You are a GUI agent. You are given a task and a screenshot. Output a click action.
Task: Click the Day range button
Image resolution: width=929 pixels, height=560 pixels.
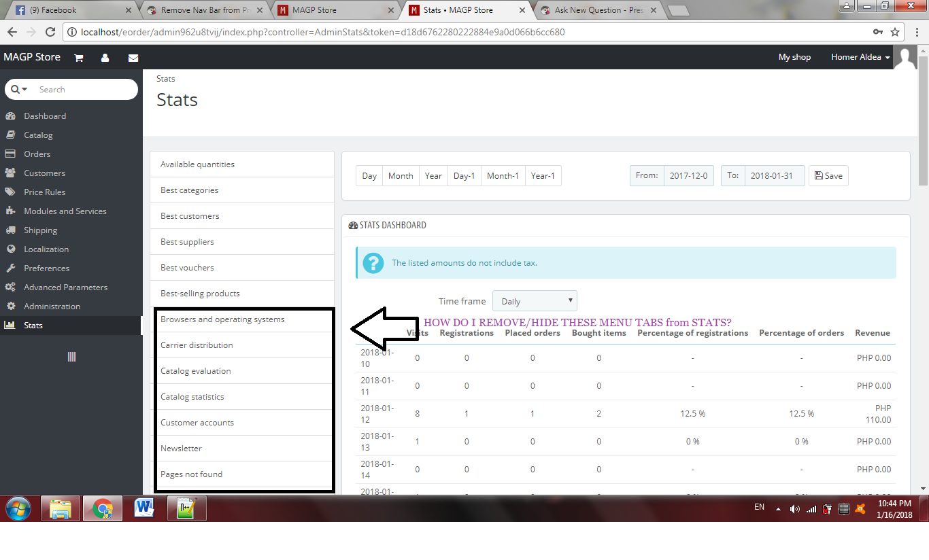(369, 176)
